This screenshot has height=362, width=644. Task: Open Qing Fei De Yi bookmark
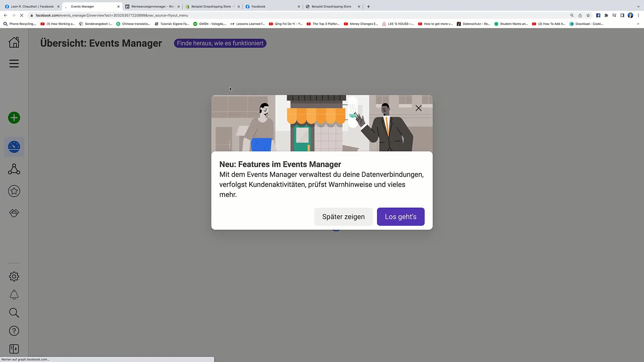tap(286, 24)
